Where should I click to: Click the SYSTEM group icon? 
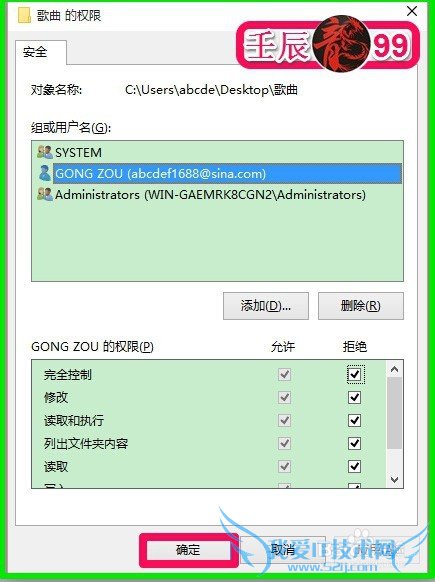tap(45, 152)
